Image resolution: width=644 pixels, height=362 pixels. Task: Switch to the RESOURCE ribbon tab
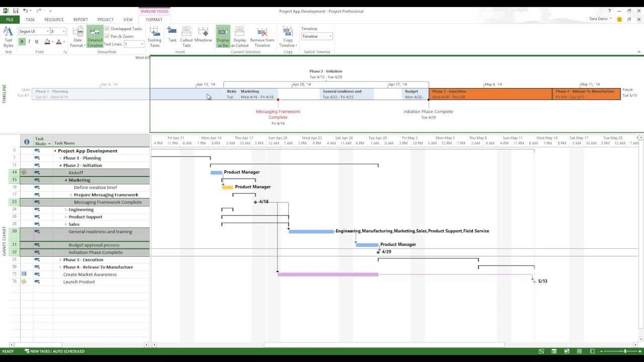pos(54,19)
